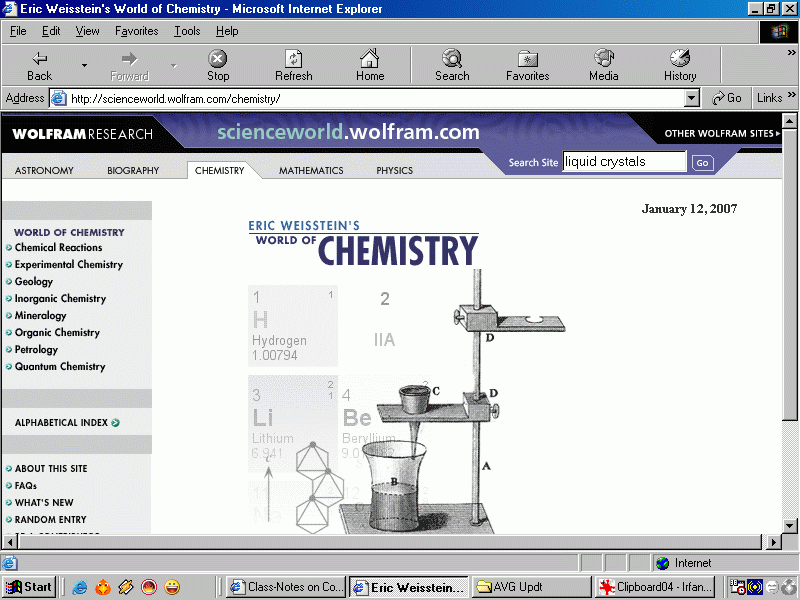Image resolution: width=800 pixels, height=600 pixels.
Task: Click the red round quick launch icon
Action: click(149, 587)
